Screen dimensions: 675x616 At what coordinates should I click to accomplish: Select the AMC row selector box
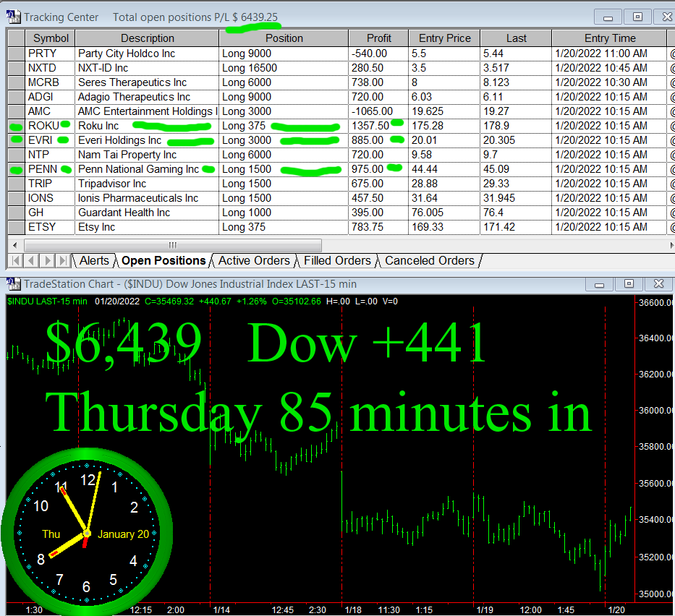pyautogui.click(x=17, y=111)
